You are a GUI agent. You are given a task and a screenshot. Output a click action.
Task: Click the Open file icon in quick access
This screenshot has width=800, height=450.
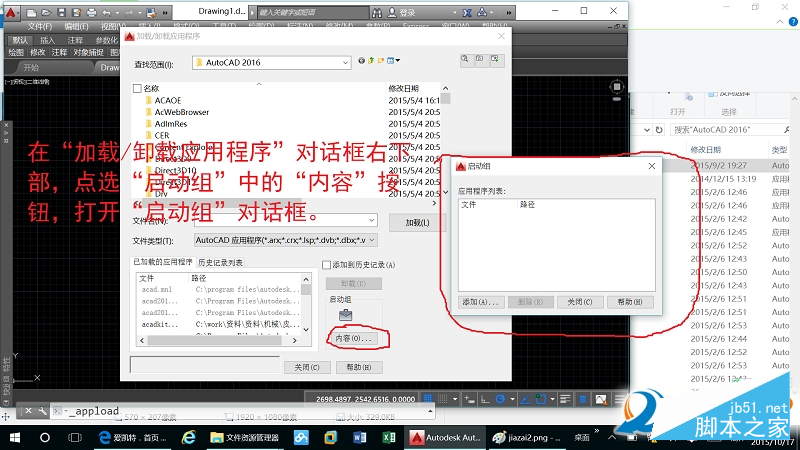(x=46, y=12)
